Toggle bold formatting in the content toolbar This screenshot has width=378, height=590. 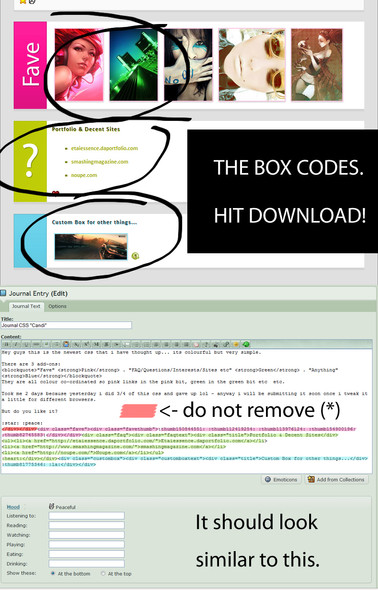[x=6, y=344]
